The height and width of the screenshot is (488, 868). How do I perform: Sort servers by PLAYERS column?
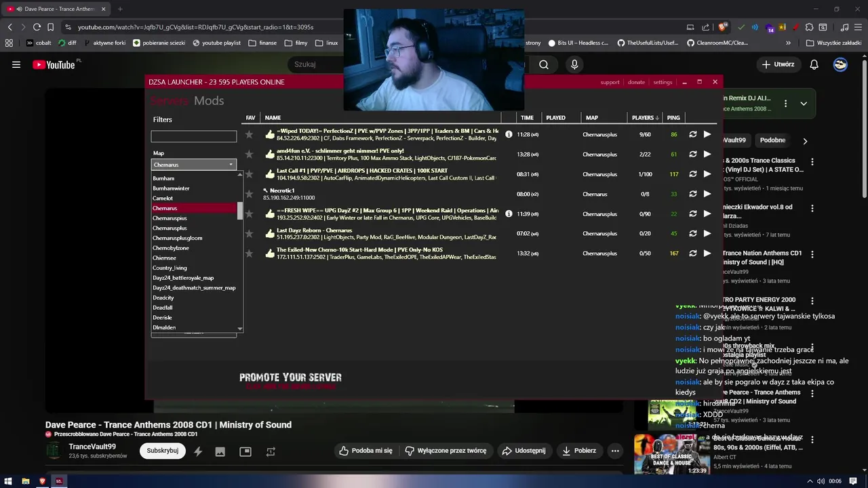click(x=645, y=118)
